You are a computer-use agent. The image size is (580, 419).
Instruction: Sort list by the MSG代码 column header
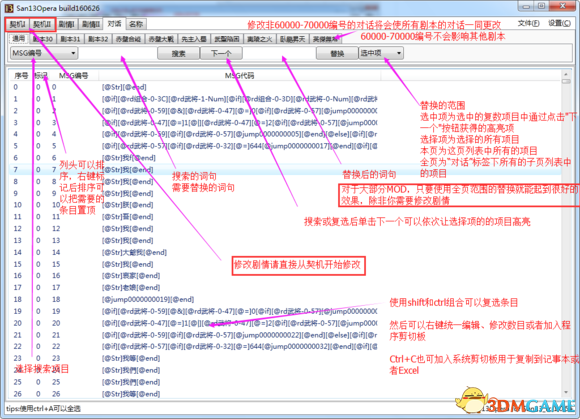point(239,76)
